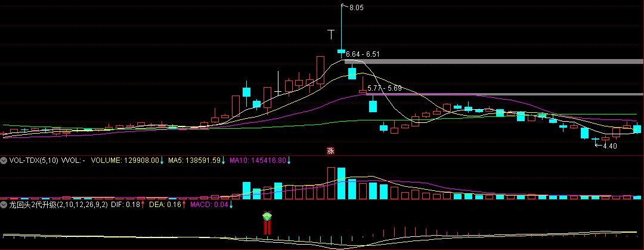Click the VOLUME: 129908.00 value
This screenshot has height=250, width=644.
click(125, 161)
